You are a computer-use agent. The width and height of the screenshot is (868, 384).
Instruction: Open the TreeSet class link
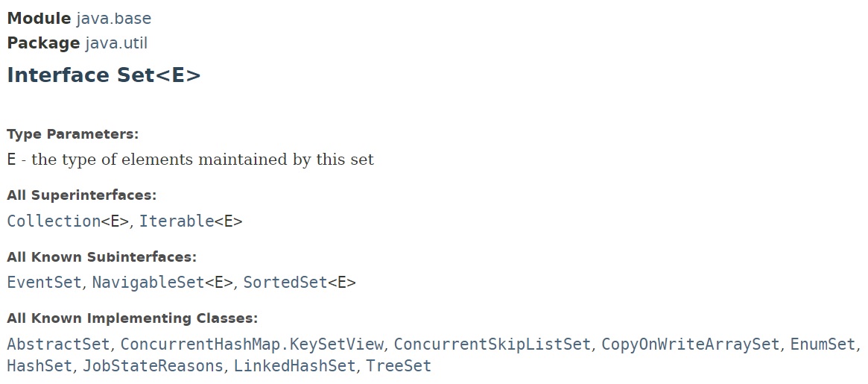pyautogui.click(x=399, y=366)
